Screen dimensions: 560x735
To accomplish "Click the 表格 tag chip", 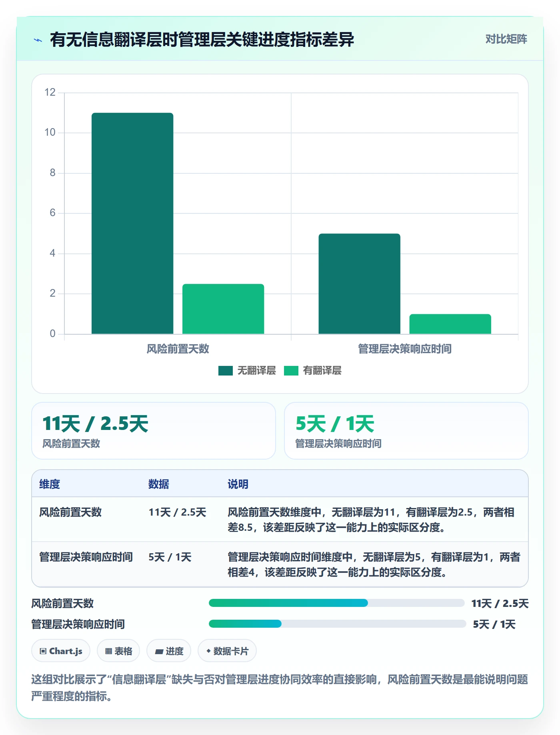I will click(x=118, y=651).
